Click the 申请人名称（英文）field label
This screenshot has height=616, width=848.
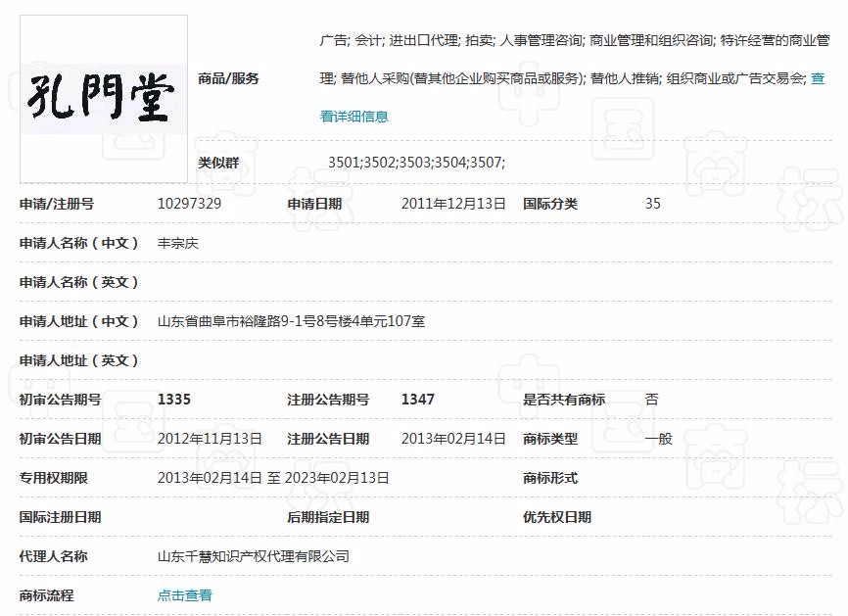coord(79,282)
